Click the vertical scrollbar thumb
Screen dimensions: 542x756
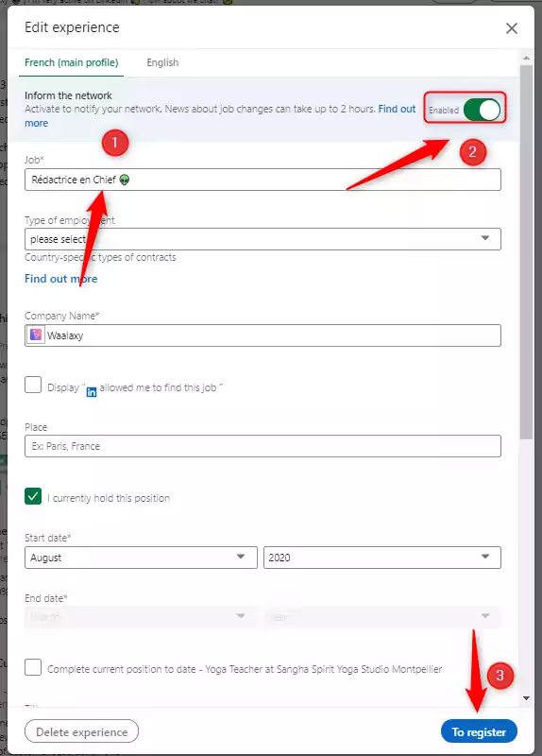pos(526,252)
